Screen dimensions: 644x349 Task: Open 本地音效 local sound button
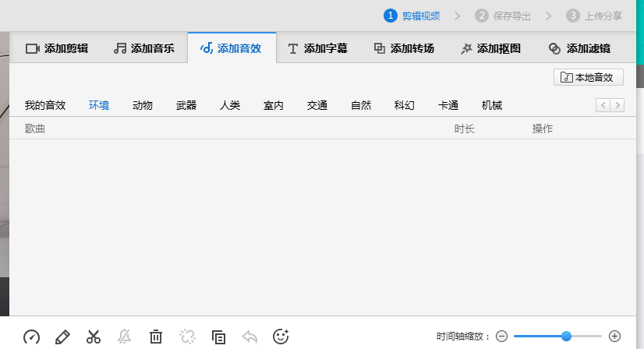pos(589,77)
